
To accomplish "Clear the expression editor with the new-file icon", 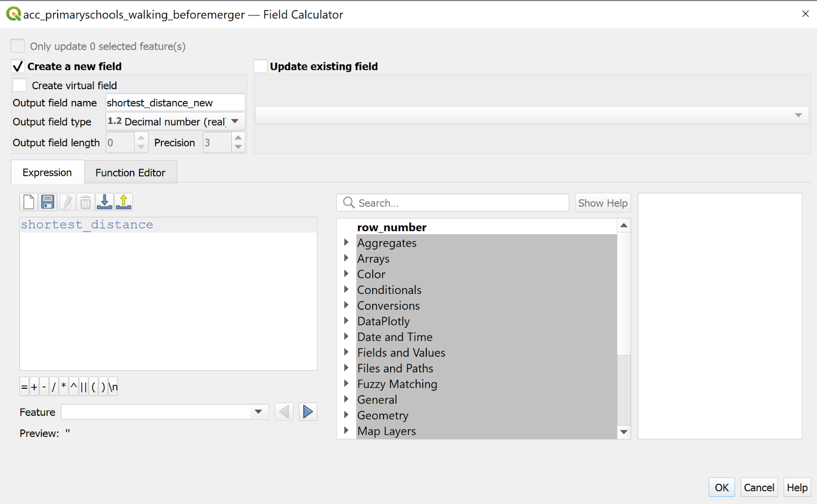I will pyautogui.click(x=29, y=202).
